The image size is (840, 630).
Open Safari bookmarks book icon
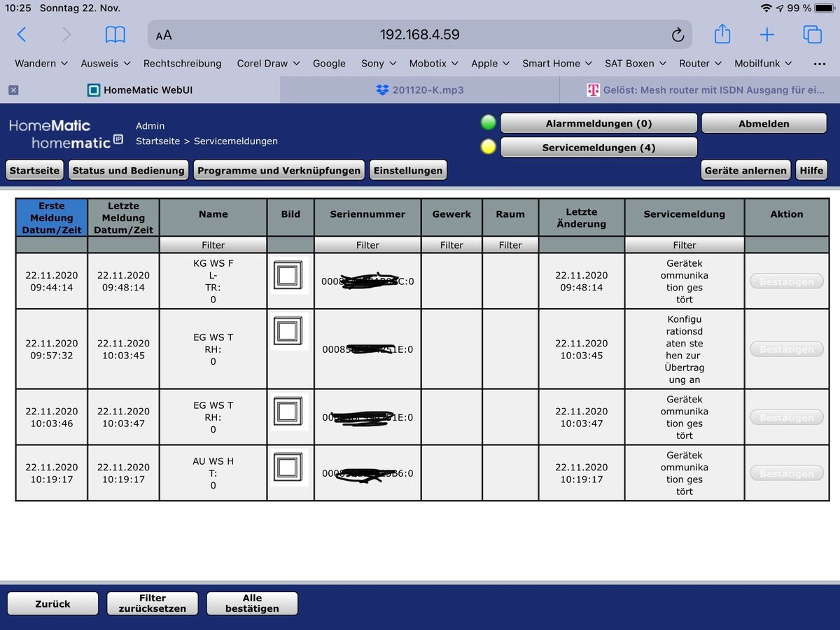pyautogui.click(x=115, y=34)
